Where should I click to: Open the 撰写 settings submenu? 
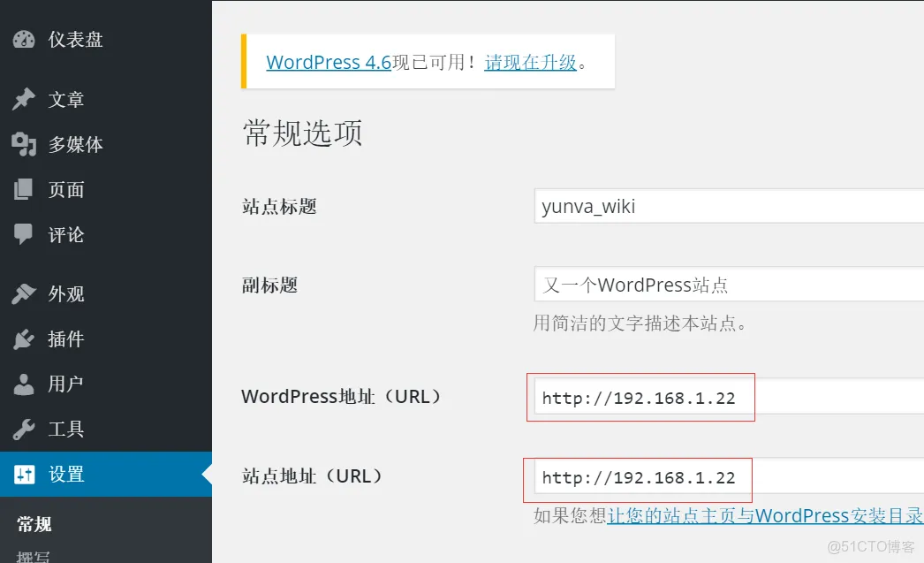click(x=34, y=557)
